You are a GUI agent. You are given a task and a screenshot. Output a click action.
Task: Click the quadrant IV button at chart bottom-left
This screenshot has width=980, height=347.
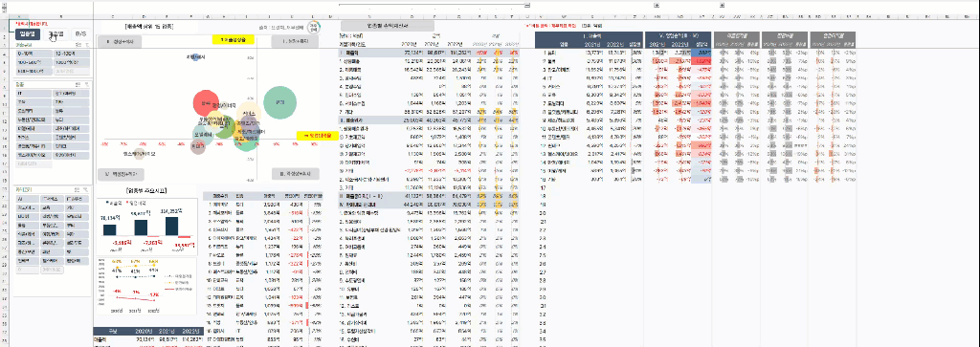[121, 174]
